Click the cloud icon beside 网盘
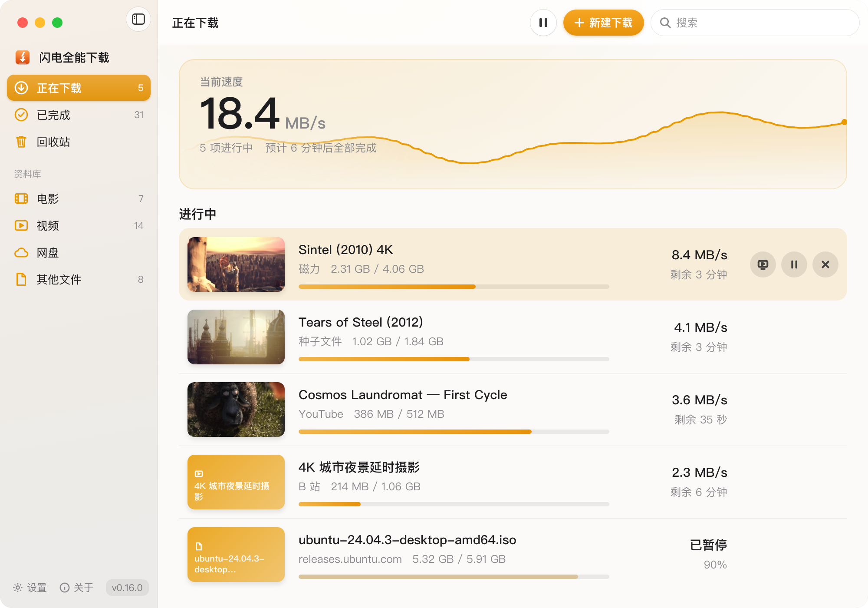 pyautogui.click(x=21, y=253)
